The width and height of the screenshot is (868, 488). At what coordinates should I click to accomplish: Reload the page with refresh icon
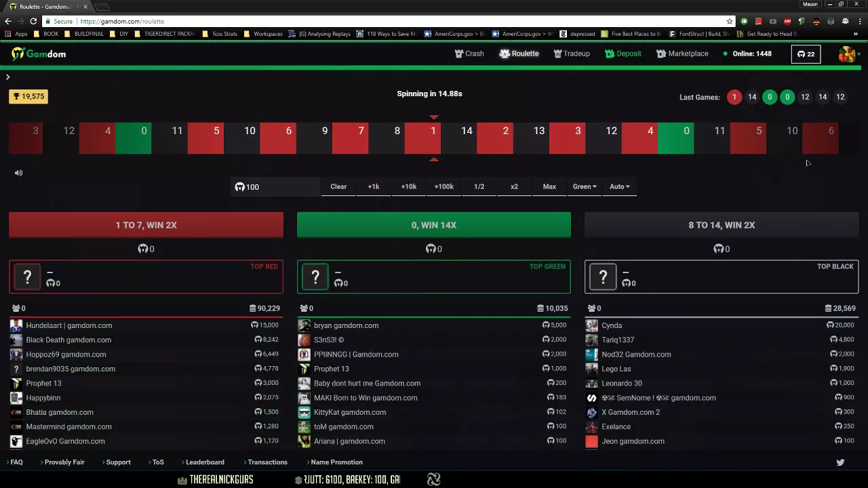[34, 21]
